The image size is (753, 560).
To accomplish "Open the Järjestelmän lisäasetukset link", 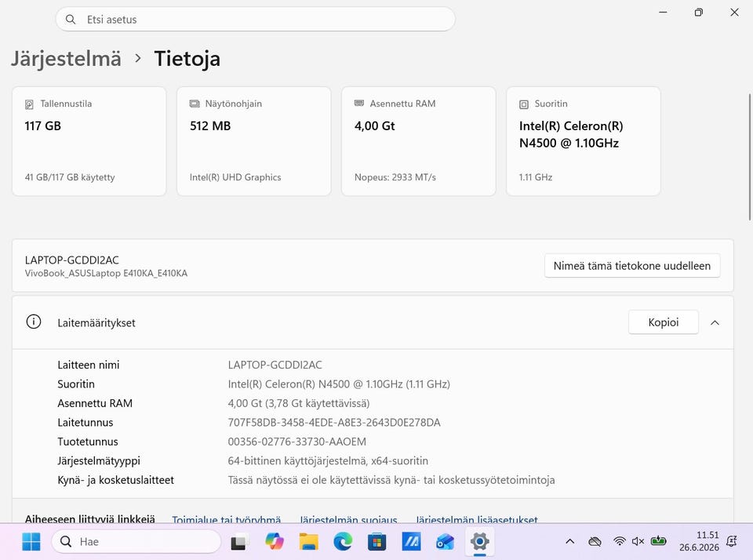I will (476, 519).
